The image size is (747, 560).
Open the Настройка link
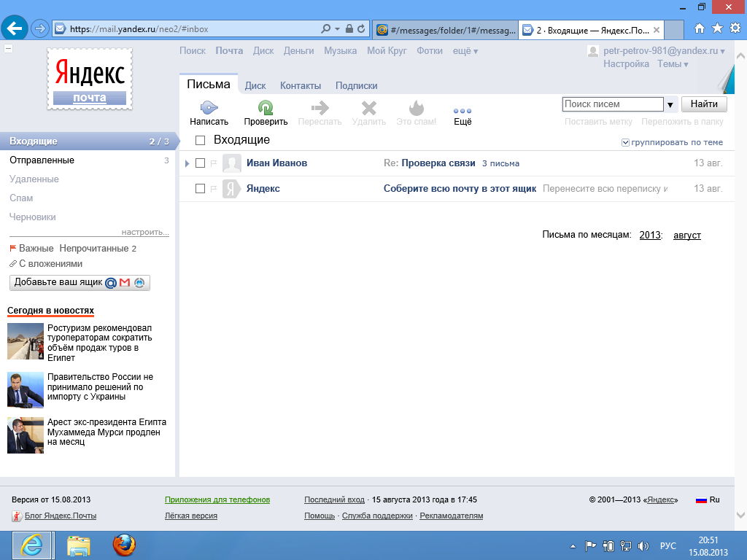(x=626, y=64)
